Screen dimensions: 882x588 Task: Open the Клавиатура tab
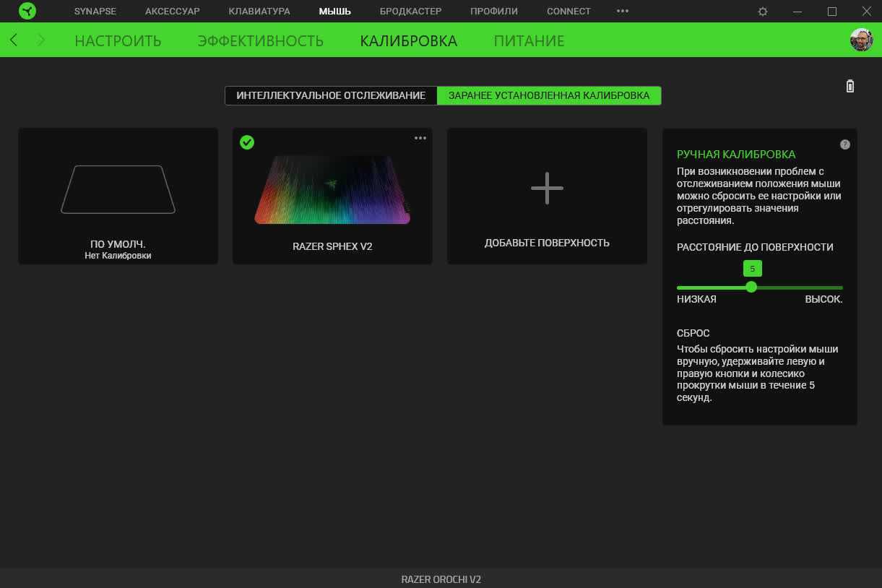click(259, 11)
